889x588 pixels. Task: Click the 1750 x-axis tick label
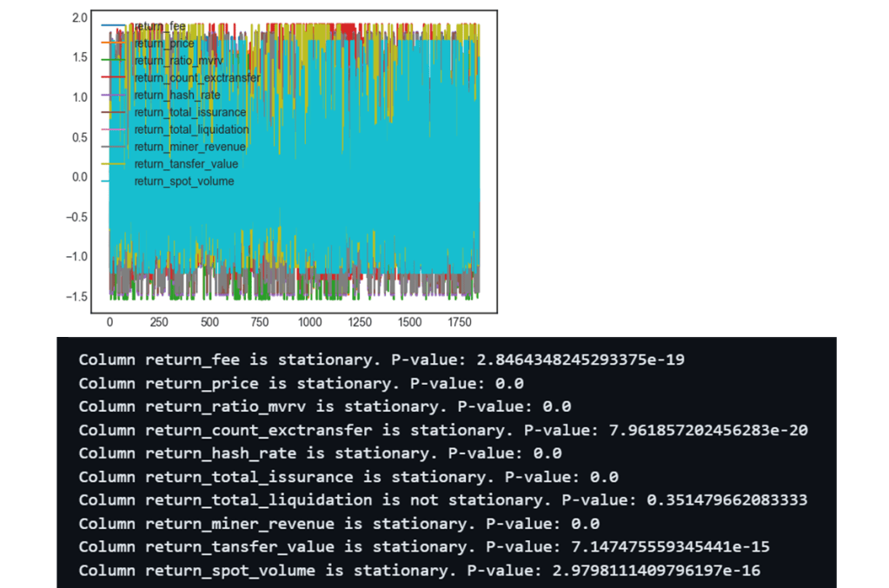[460, 322]
